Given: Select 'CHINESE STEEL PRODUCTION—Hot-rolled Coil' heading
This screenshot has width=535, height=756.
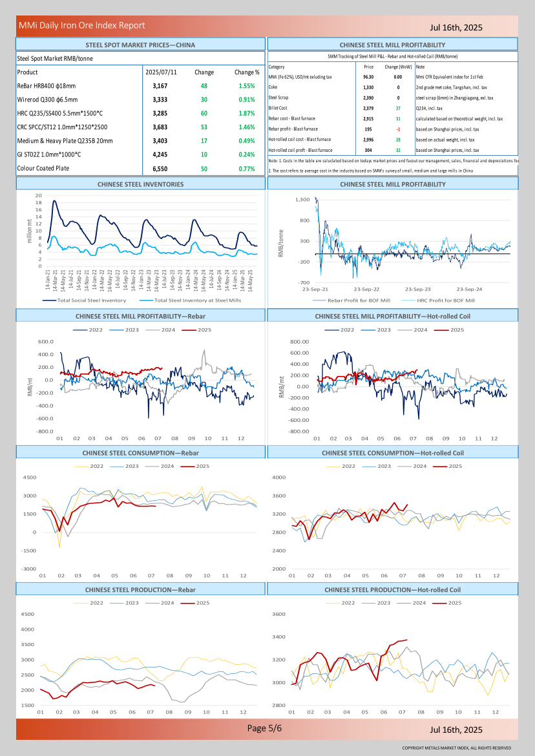Looking at the screenshot, I should 392,590.
